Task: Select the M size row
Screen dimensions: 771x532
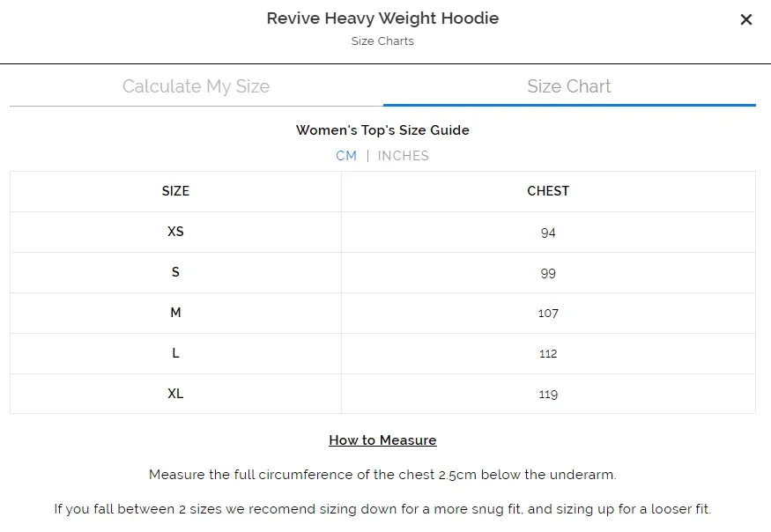Action: click(x=175, y=313)
